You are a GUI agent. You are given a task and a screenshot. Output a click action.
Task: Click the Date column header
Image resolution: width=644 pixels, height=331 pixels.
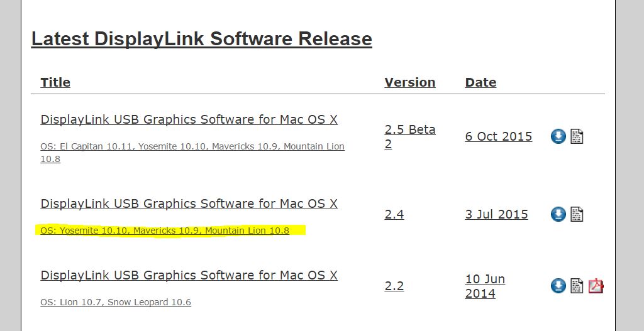480,82
